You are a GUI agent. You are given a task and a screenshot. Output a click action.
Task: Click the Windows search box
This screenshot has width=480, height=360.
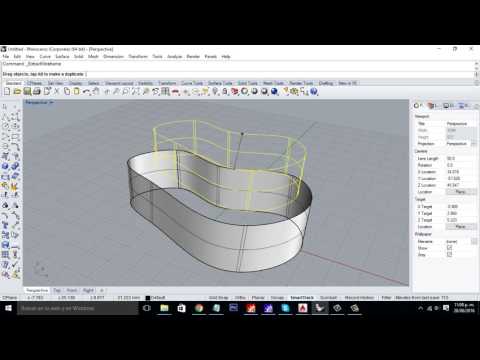click(x=77, y=308)
